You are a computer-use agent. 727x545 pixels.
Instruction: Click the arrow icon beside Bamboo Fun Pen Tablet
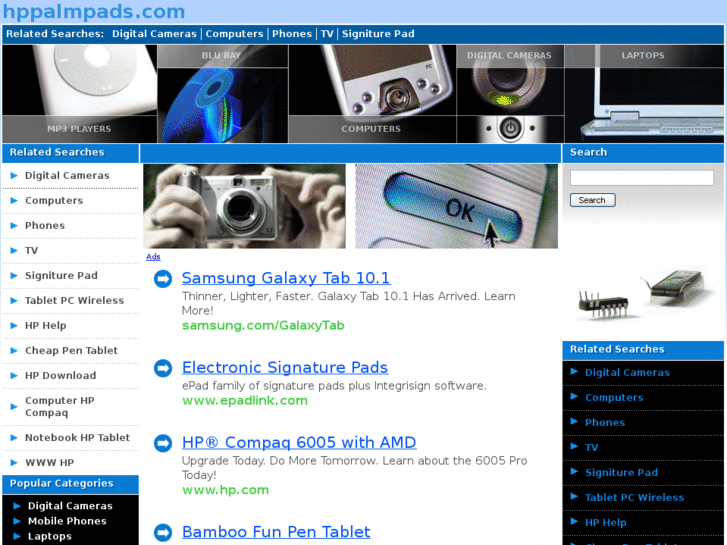(163, 532)
